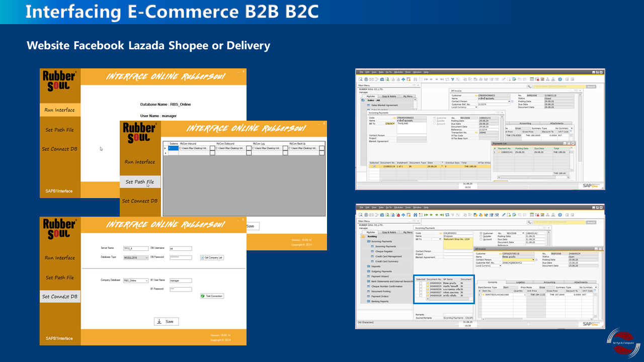This screenshot has width=644, height=362.
Task: Open Summary Type dropdown in invoice 210803119
Action: (564, 128)
